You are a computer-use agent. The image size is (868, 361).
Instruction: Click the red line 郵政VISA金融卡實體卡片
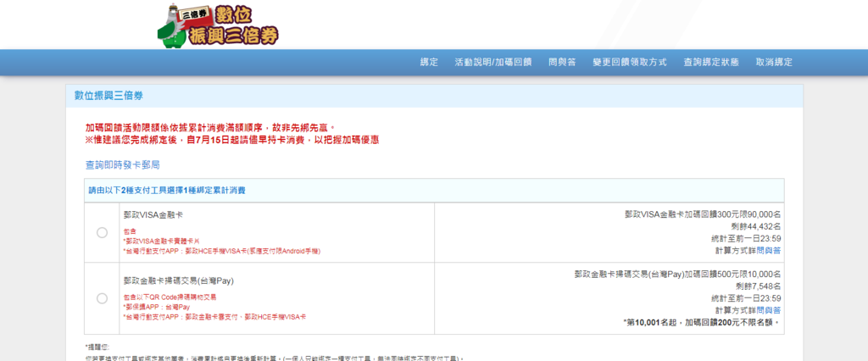161,242
